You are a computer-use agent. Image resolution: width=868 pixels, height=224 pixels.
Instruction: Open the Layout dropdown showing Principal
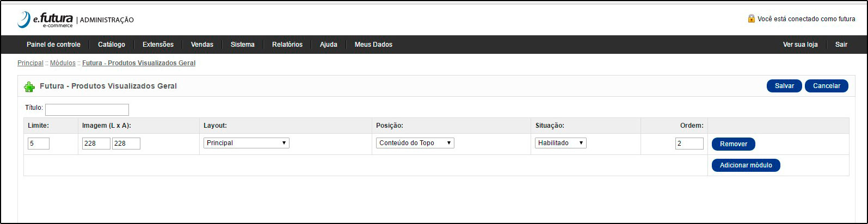[247, 143]
